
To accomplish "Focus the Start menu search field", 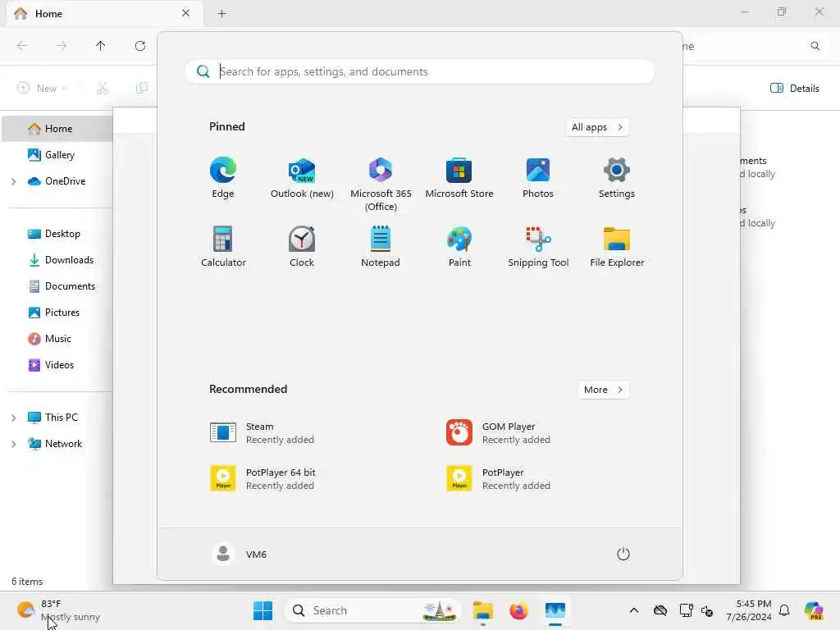I will (420, 71).
